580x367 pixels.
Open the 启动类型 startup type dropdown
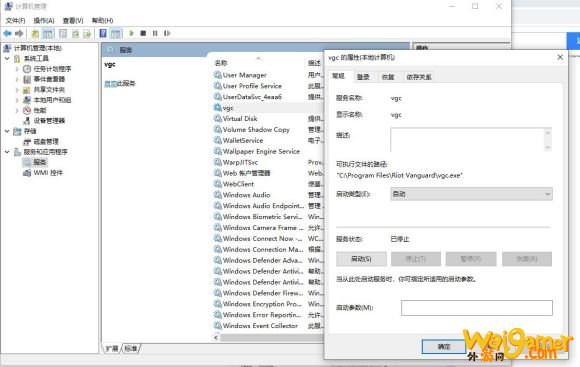[471, 194]
